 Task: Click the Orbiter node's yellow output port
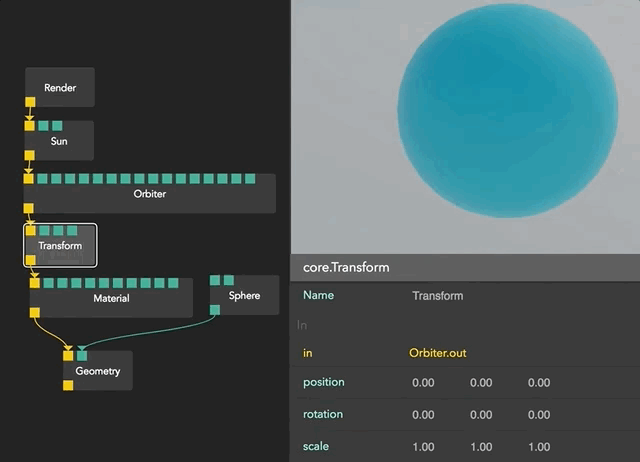pyautogui.click(x=29, y=208)
